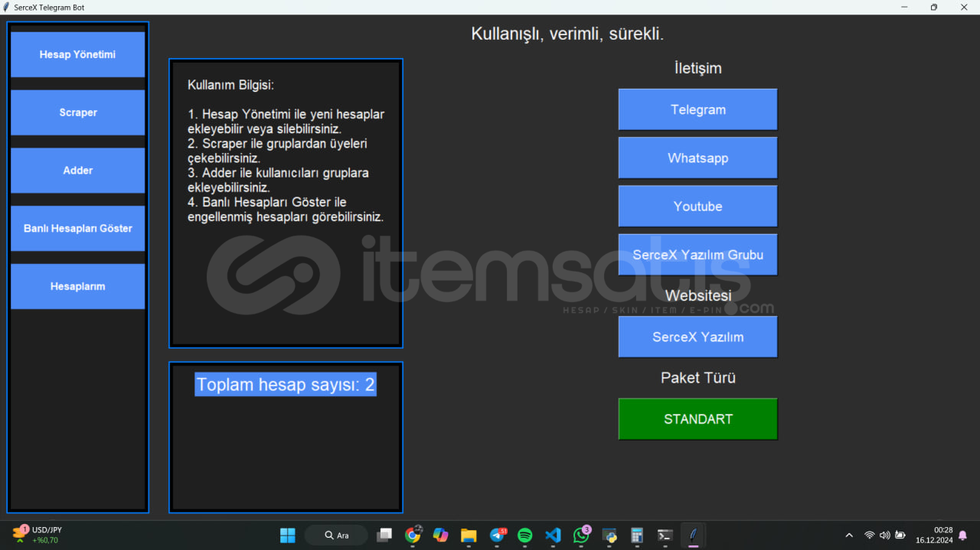Switch to the Terminal window in taskbar

point(665,535)
